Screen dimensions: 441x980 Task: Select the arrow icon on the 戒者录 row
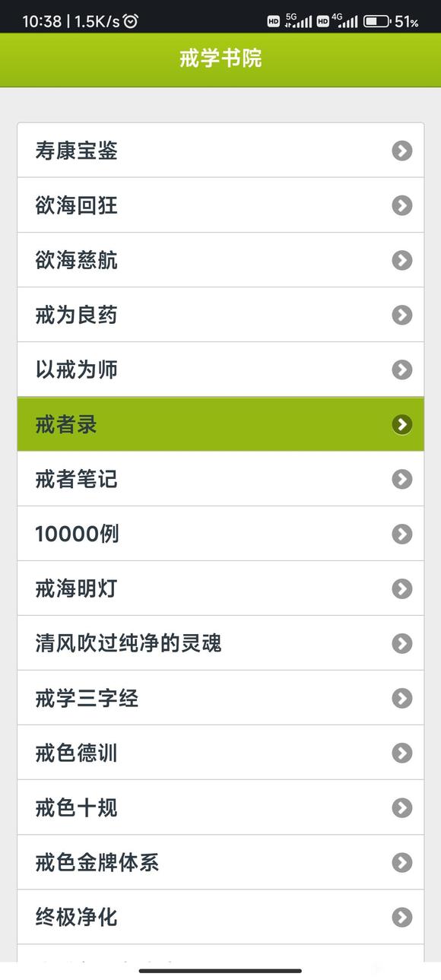pos(401,425)
